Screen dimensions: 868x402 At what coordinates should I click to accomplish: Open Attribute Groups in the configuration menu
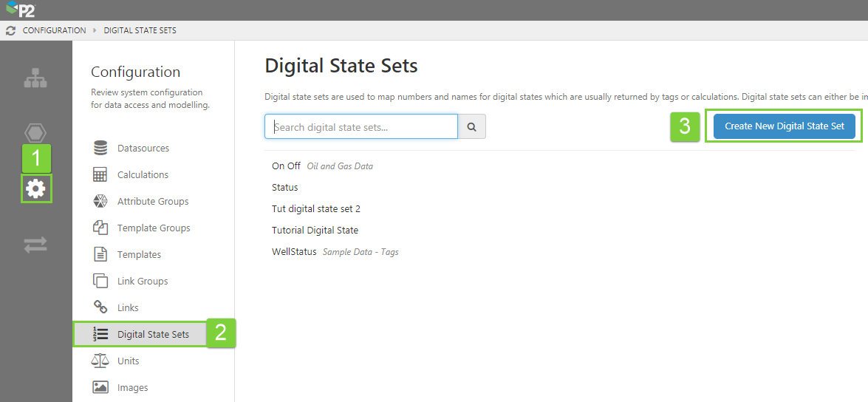(152, 202)
